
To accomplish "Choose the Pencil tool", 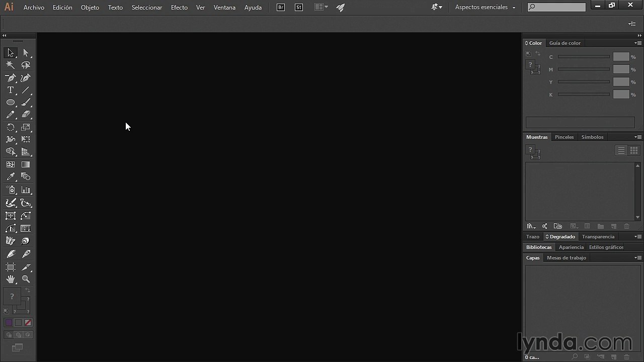I will coord(11,115).
